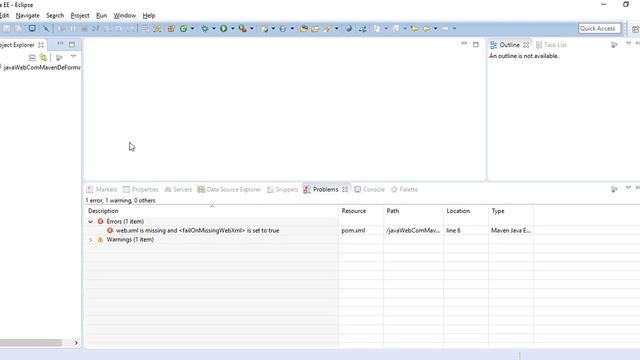The width and height of the screenshot is (640, 360).
Task: Expand the Warnings (1 item) group
Action: point(91,240)
